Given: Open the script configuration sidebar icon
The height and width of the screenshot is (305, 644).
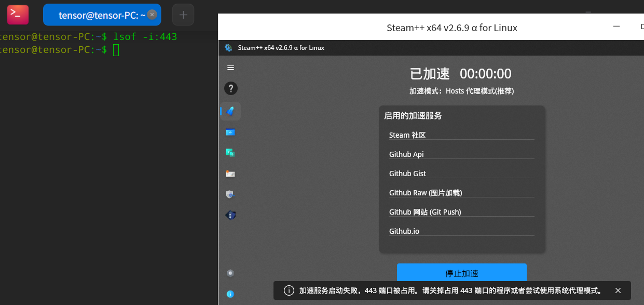Looking at the screenshot, I should click(x=230, y=132).
